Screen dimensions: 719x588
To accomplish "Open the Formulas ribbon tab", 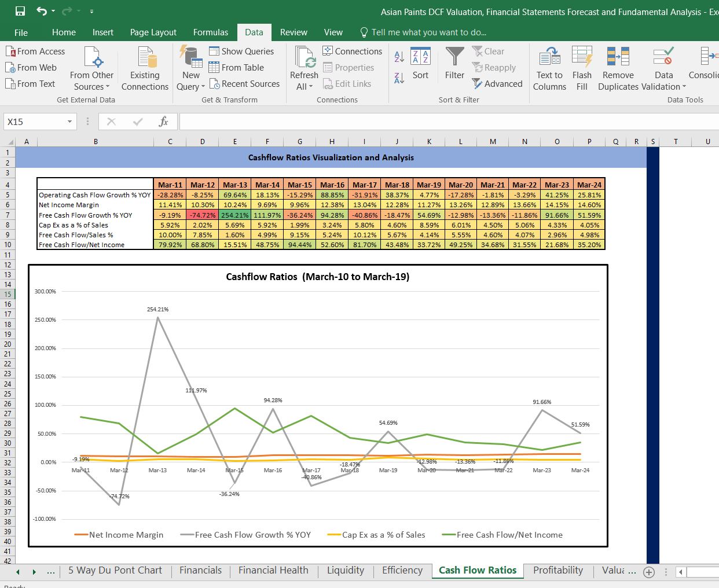I will point(211,32).
